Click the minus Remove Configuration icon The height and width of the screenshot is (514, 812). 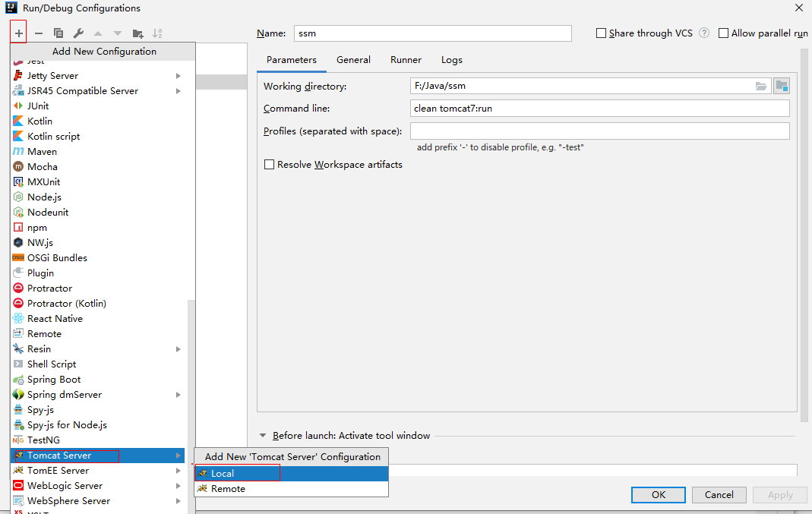pyautogui.click(x=38, y=33)
